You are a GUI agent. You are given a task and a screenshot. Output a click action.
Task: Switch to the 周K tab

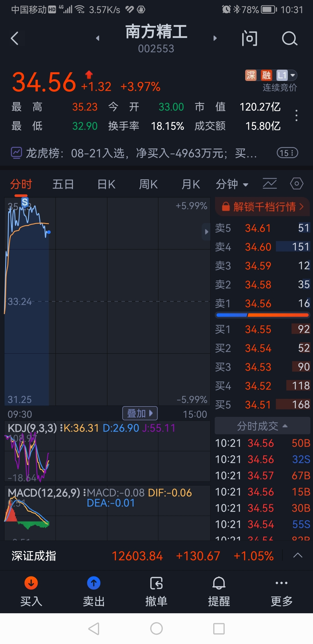(x=148, y=184)
